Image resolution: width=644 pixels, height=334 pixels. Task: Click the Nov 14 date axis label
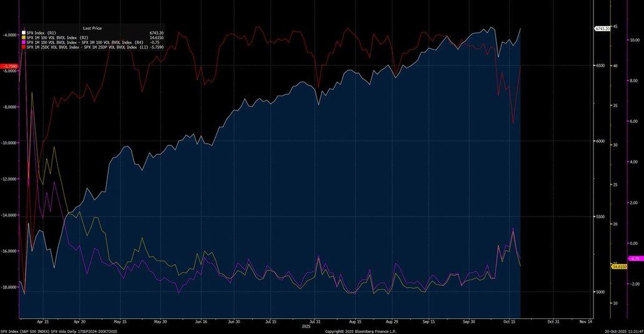(585, 322)
